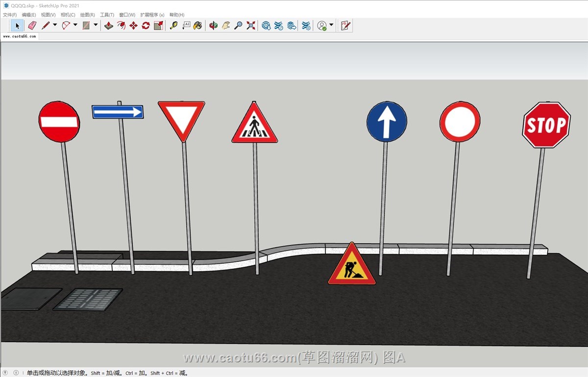Switch to the www.caotu66.com scene tab
Image resolution: width=588 pixels, height=377 pixels.
point(20,36)
